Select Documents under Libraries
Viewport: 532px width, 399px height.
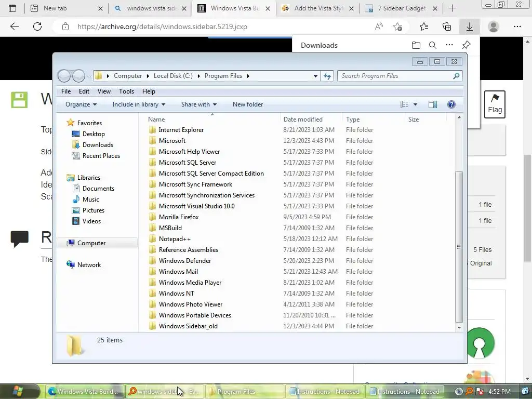point(98,189)
